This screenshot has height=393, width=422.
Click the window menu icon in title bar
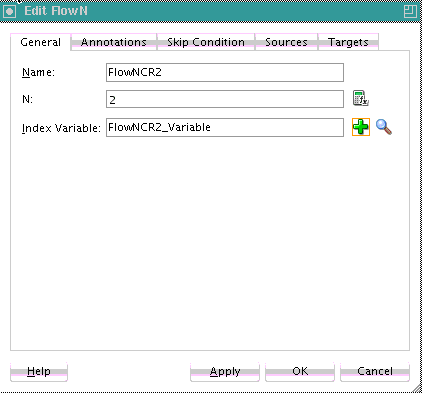[9, 11]
